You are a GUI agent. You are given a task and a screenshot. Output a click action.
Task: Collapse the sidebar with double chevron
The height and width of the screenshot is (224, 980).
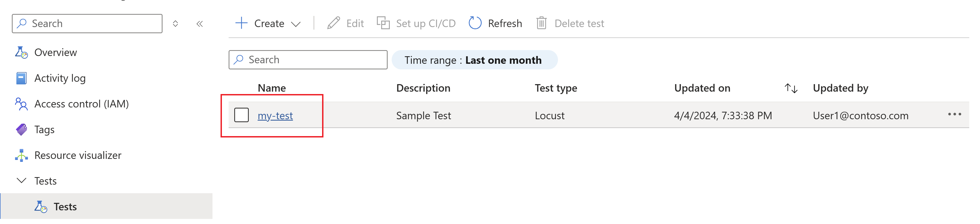coord(199,24)
